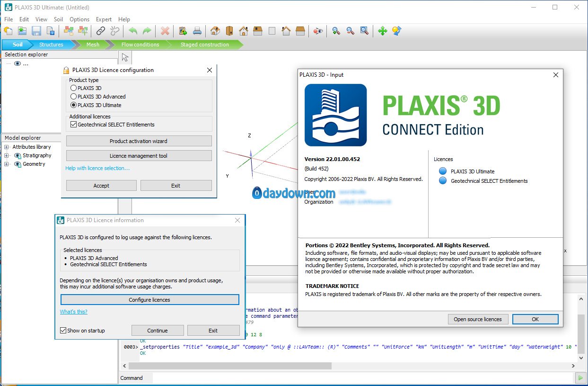Click the Save project floppy disk icon
Screen dimensions: 588x386
(x=36, y=31)
